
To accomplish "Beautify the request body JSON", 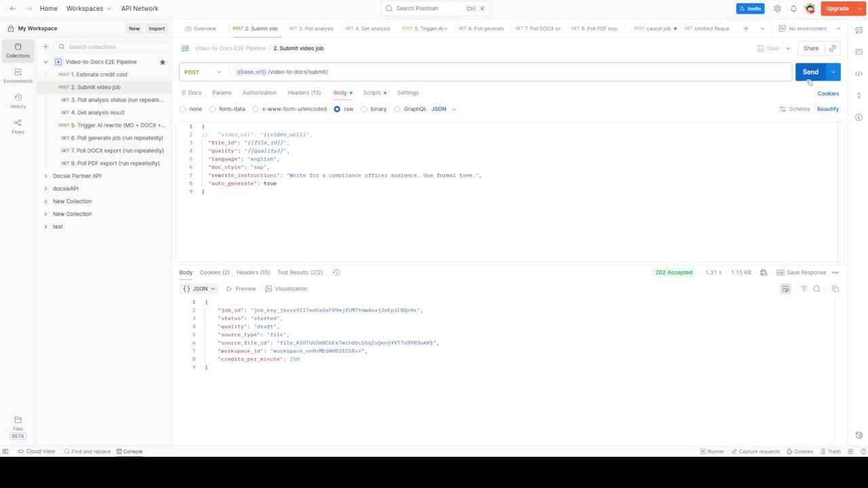I will [827, 108].
